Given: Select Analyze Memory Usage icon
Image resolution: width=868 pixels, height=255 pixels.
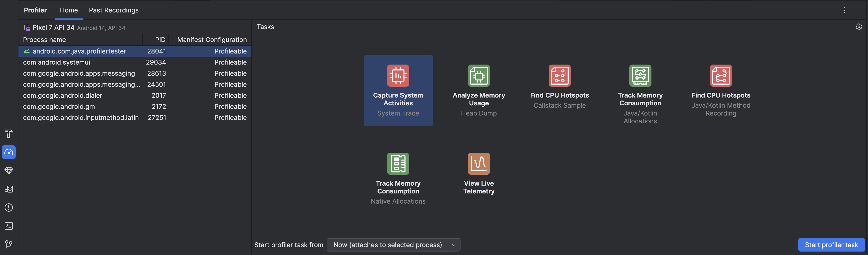Looking at the screenshot, I should tap(479, 75).
